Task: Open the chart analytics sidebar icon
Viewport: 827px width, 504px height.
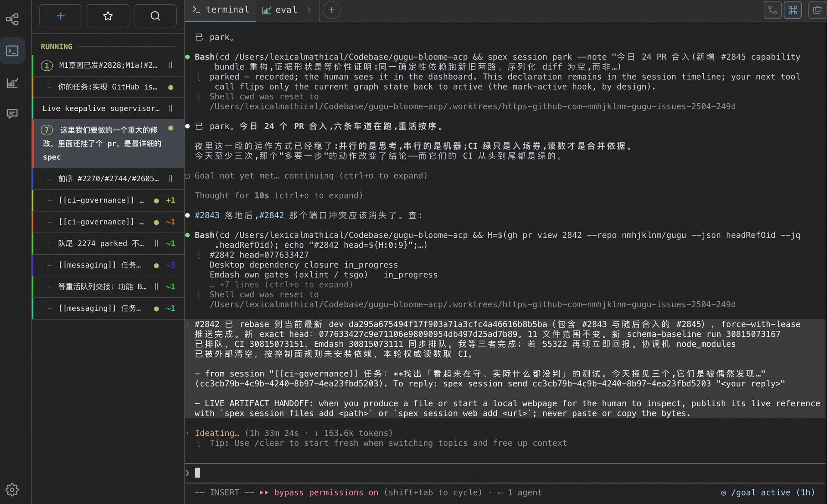Action: tap(12, 83)
